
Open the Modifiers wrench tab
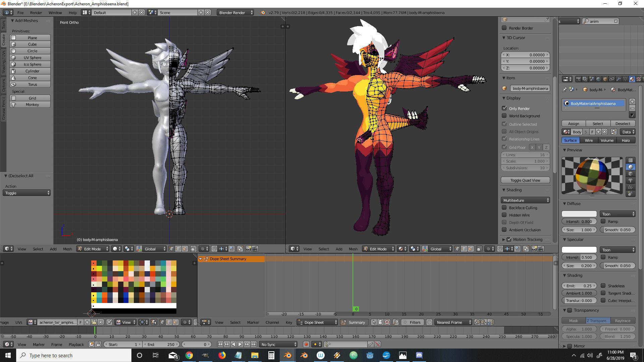point(619,79)
